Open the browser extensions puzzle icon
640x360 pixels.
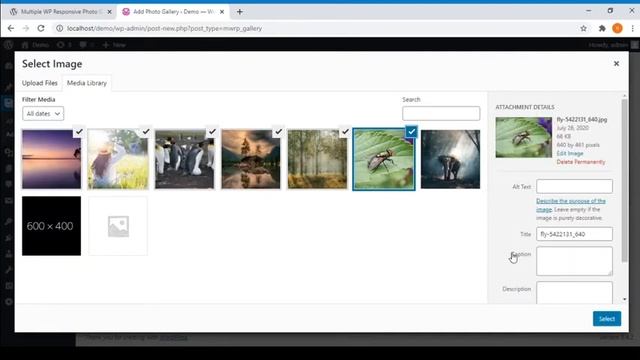pyautogui.click(x=602, y=28)
